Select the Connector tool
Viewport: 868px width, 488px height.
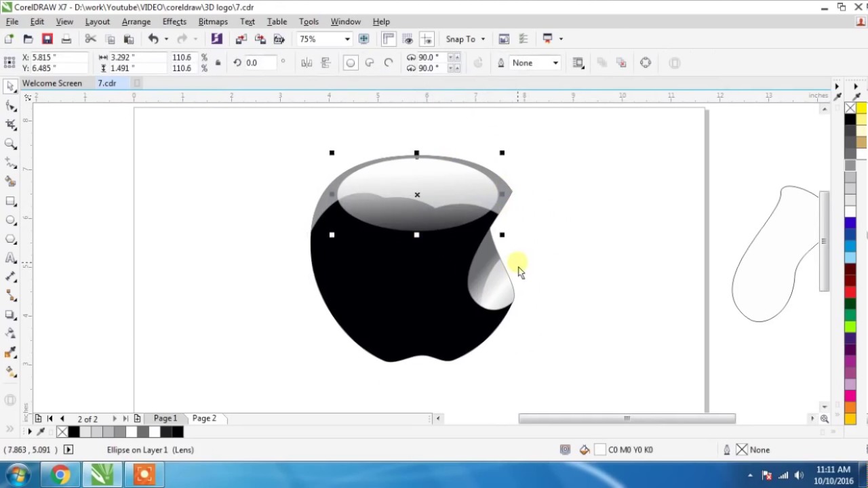(10, 296)
